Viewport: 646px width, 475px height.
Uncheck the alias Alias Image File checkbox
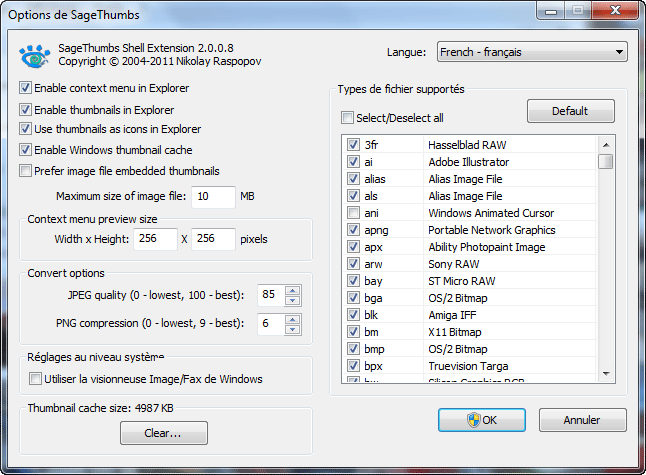[x=353, y=179]
